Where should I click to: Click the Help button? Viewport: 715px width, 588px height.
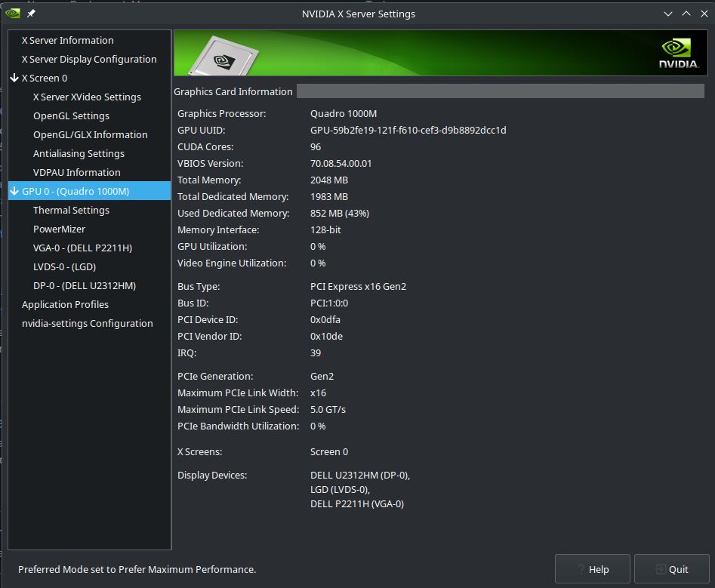593,569
